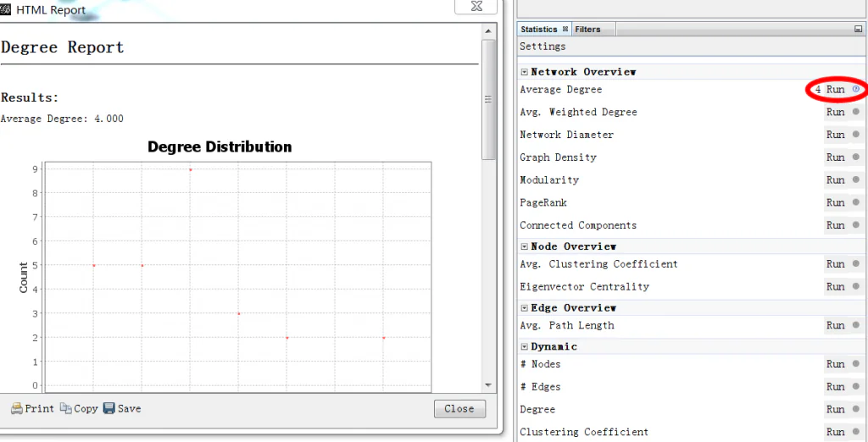The width and height of the screenshot is (868, 442).
Task: Minimize the Statistics panel
Action: point(859,29)
